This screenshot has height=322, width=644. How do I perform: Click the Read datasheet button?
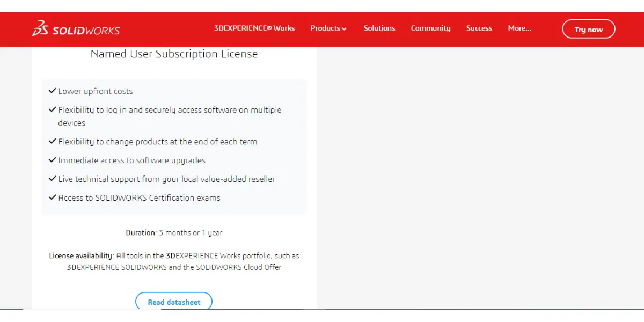174,302
